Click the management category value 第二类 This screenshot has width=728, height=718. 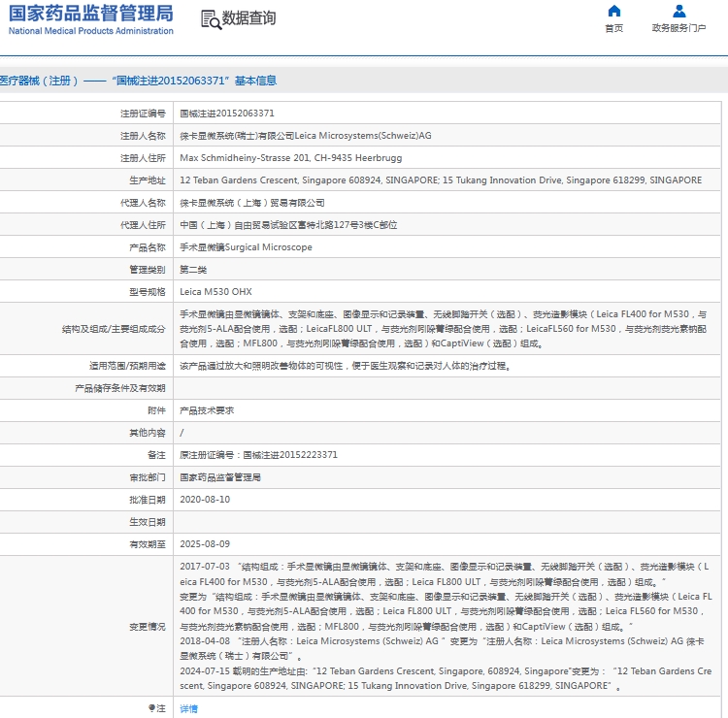(193, 270)
